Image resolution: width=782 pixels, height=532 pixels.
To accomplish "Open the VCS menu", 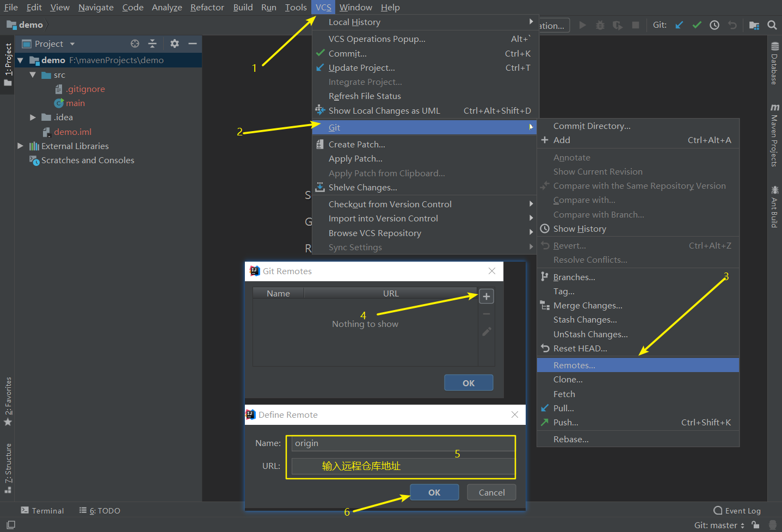I will (323, 7).
